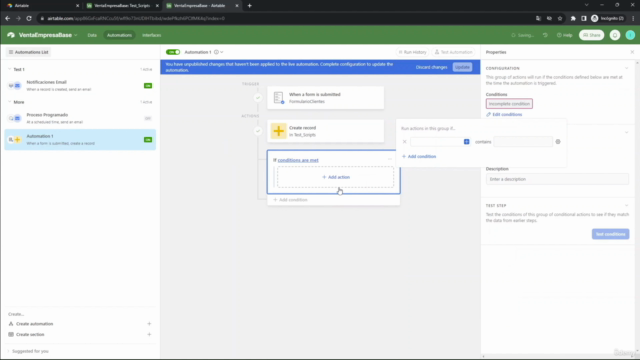The height and width of the screenshot is (360, 640).
Task: Switch to VentaEmpresaBase: Test_Scripts browser tab
Action: (x=122, y=6)
